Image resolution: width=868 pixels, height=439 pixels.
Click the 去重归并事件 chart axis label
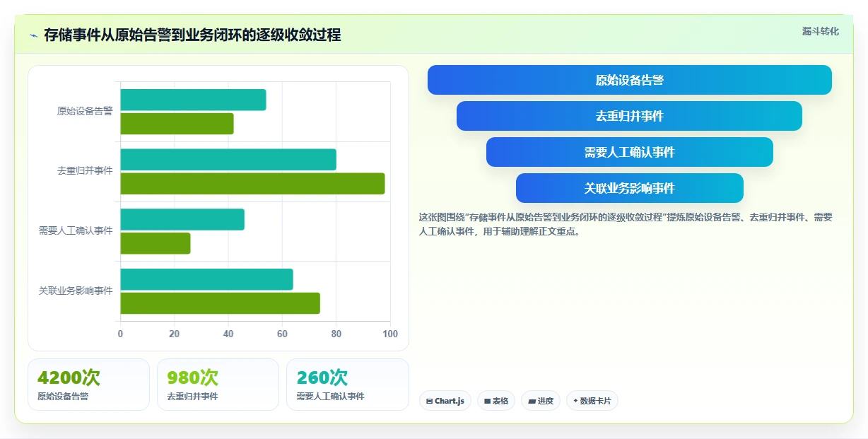click(85, 171)
